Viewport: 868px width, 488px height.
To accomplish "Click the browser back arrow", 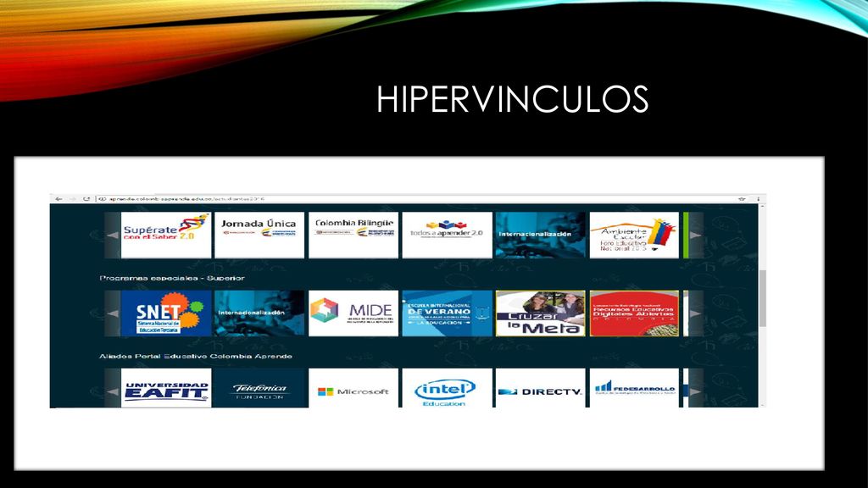I will pyautogui.click(x=59, y=198).
